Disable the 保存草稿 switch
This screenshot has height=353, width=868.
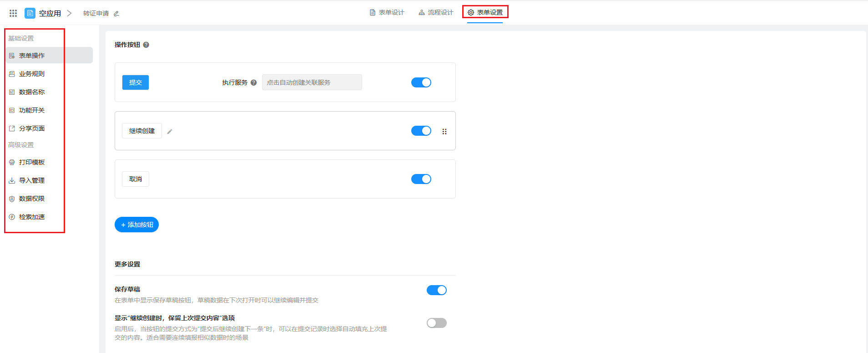(436, 290)
